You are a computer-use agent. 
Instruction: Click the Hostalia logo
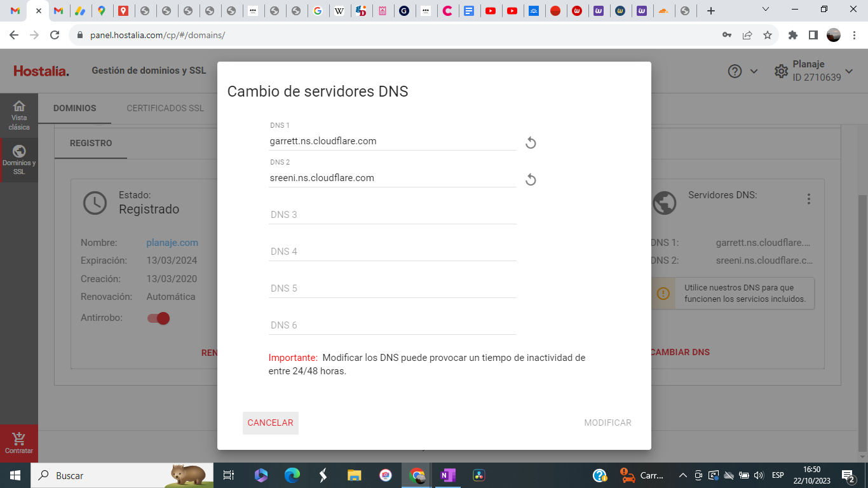(41, 71)
